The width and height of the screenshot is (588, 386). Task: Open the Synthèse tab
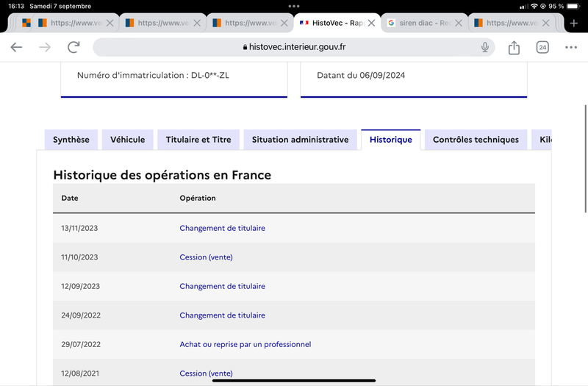coord(71,140)
